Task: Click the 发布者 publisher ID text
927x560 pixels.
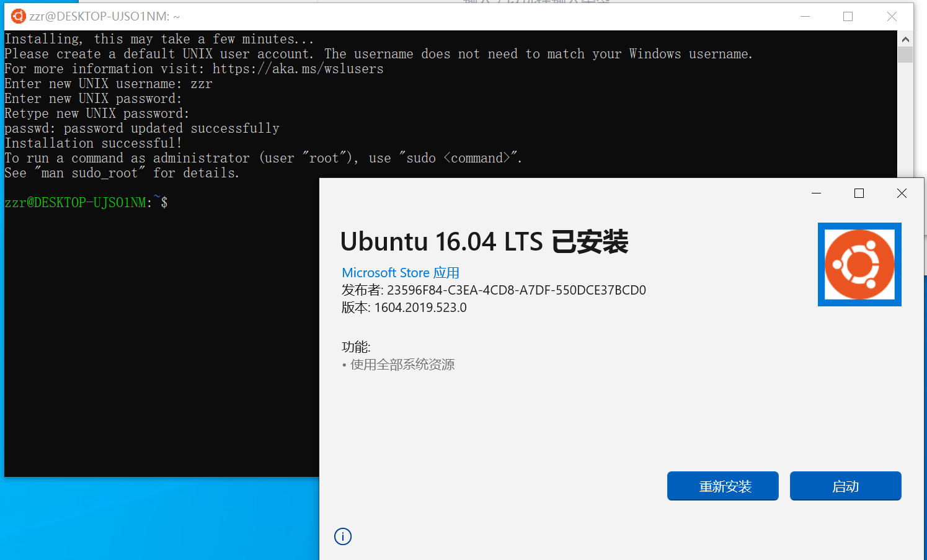Action: [x=494, y=290]
